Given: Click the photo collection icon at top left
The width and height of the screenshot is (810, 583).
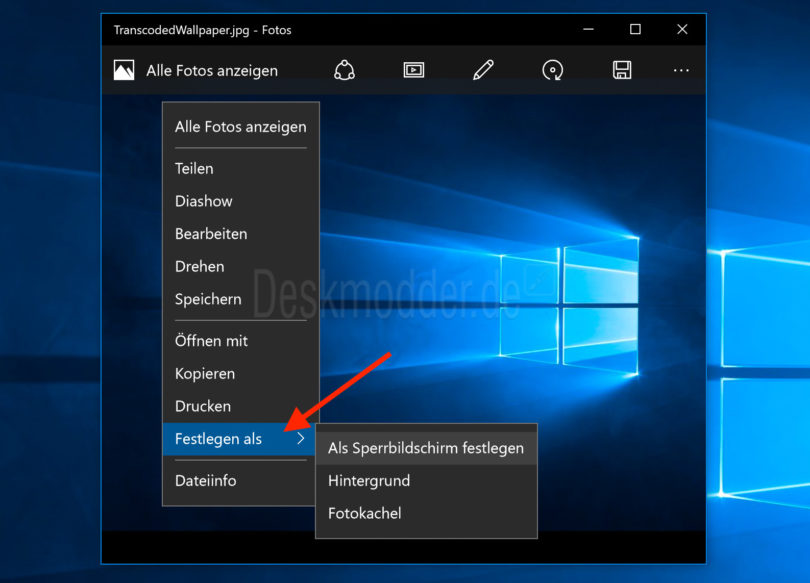Looking at the screenshot, I should (x=124, y=70).
